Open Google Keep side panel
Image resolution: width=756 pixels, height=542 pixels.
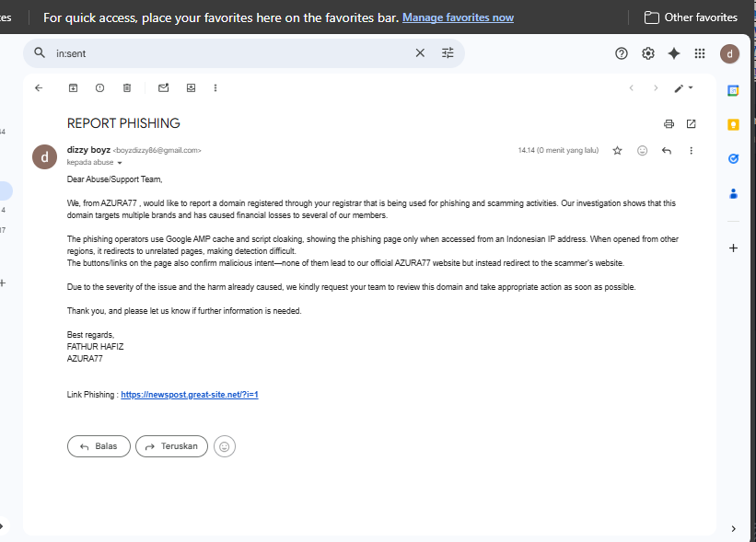point(733,125)
